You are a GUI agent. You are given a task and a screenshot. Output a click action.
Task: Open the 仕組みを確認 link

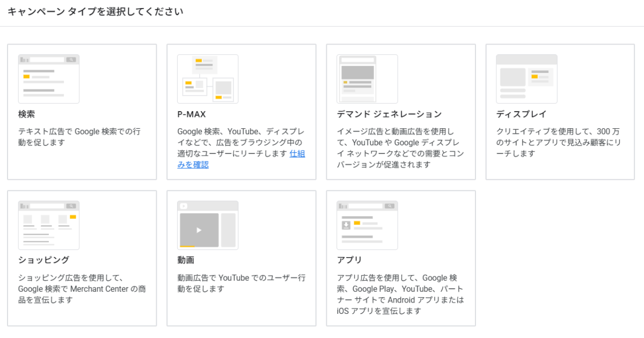tap(297, 153)
